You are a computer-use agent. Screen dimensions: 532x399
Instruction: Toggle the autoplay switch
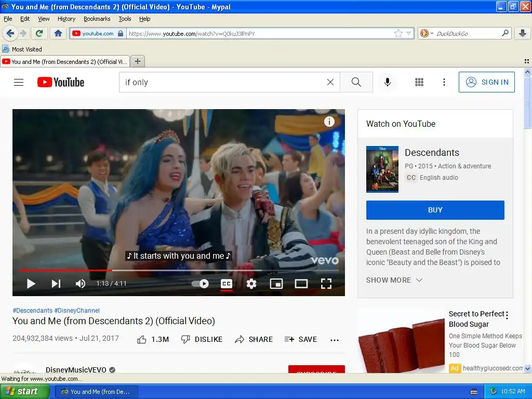click(200, 284)
